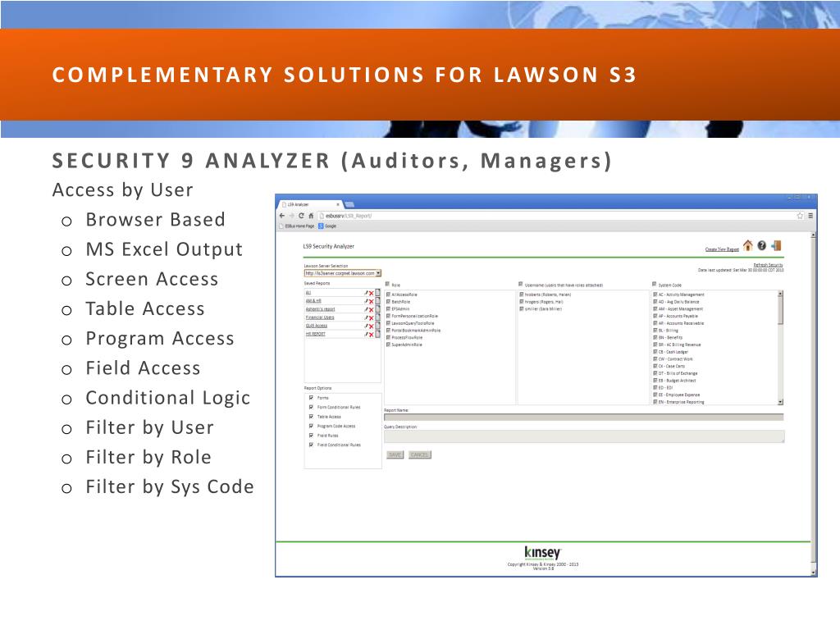Click the Google bookmark icon

click(322, 226)
